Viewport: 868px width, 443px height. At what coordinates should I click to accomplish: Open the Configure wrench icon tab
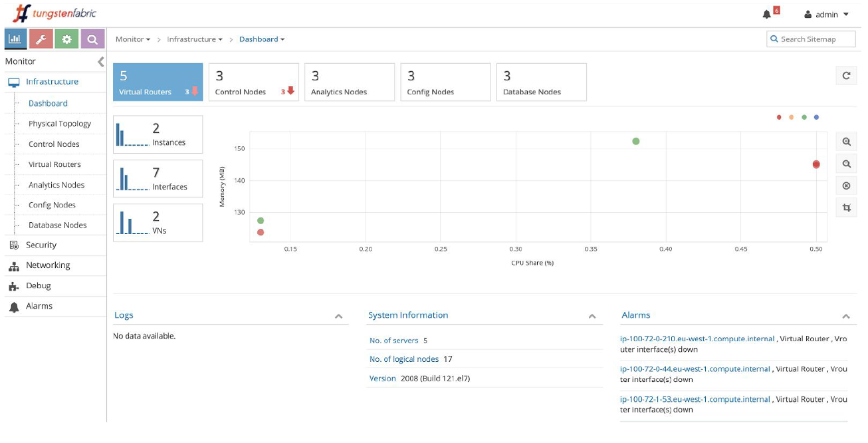41,39
